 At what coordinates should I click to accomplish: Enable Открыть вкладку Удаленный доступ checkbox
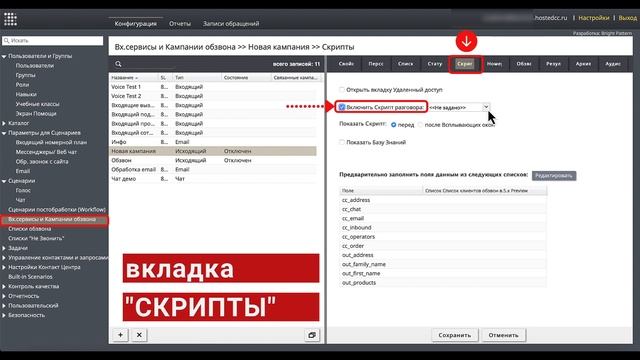[x=342, y=89]
